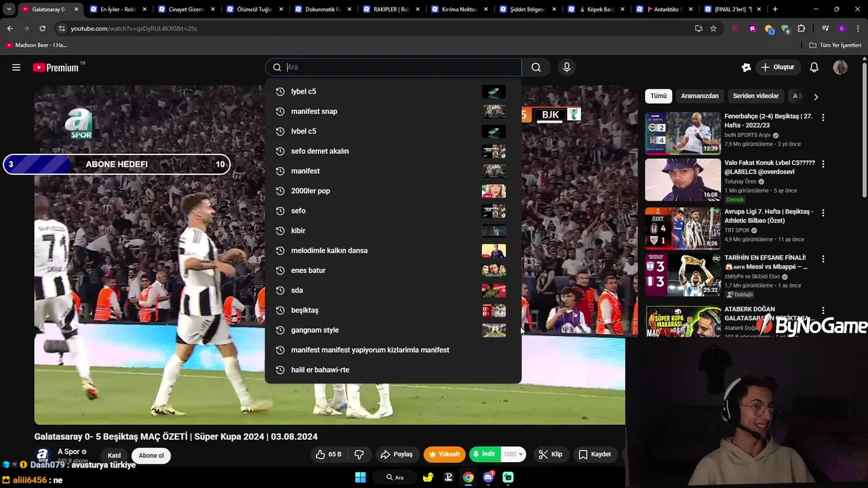Open options for Valo Fakat Konuk Lvbel video

[823, 164]
